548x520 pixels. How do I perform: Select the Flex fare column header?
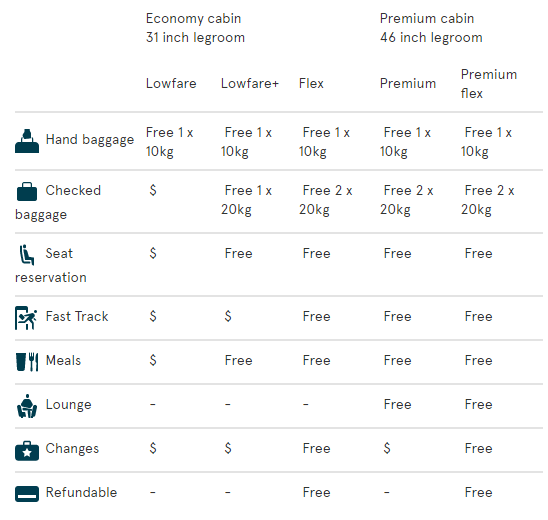click(311, 84)
